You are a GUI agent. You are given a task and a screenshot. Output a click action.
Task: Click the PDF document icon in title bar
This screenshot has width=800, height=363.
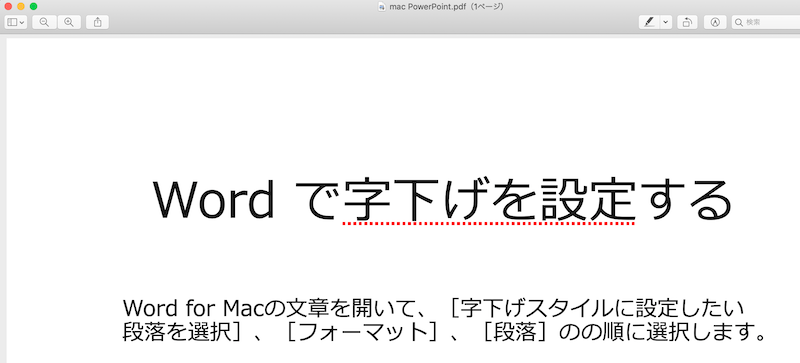click(382, 7)
